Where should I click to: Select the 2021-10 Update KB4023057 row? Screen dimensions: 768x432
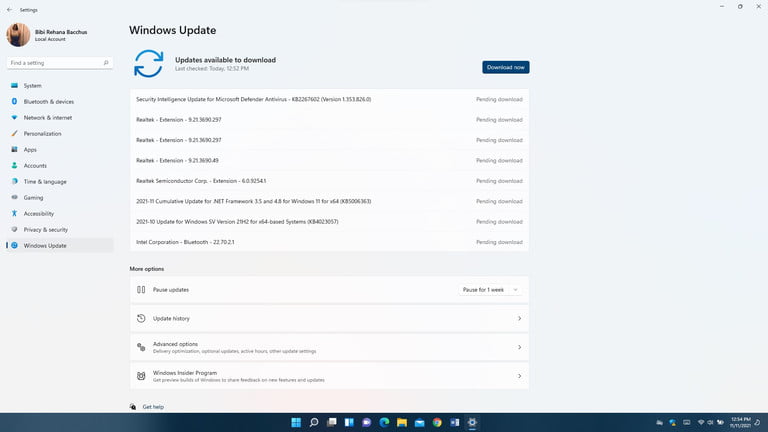point(329,222)
